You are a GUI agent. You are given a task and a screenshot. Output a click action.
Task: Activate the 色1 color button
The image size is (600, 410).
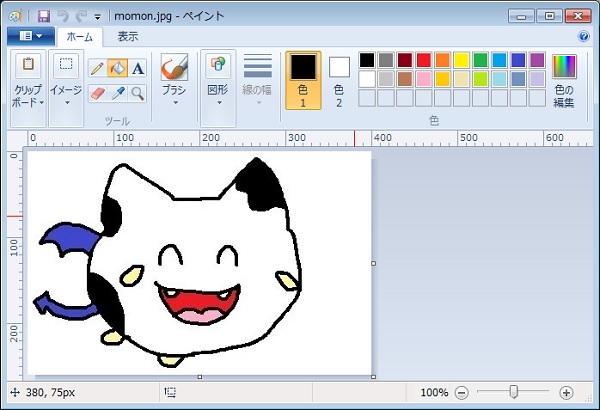coord(303,80)
